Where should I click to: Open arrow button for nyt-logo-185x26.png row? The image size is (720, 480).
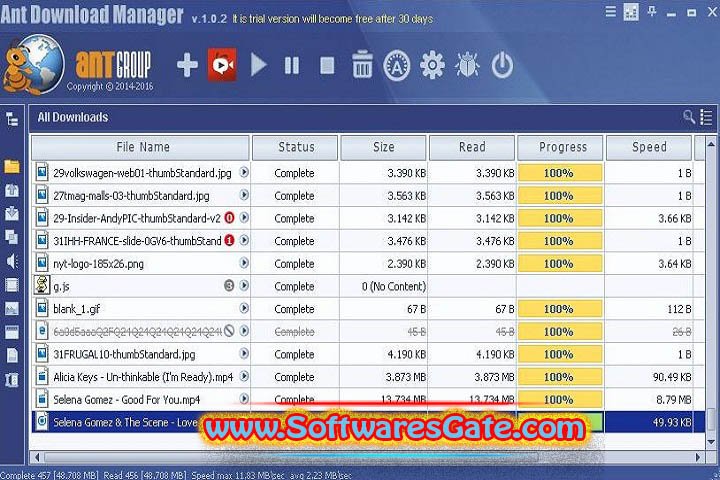click(x=244, y=263)
